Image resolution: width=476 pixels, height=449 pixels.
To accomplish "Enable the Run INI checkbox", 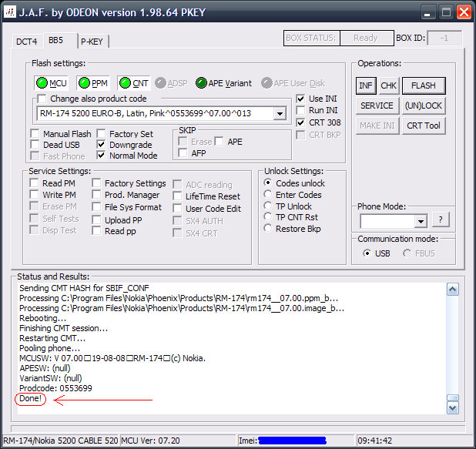I will 300,110.
